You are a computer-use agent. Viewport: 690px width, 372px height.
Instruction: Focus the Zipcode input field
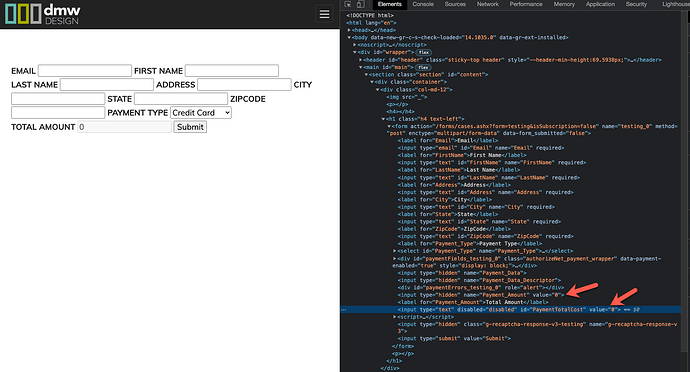click(58, 113)
